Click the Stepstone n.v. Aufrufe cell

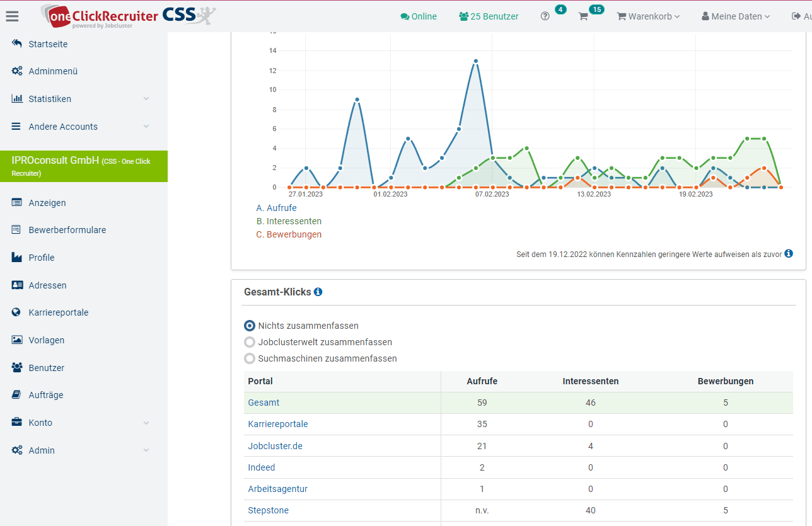482,510
